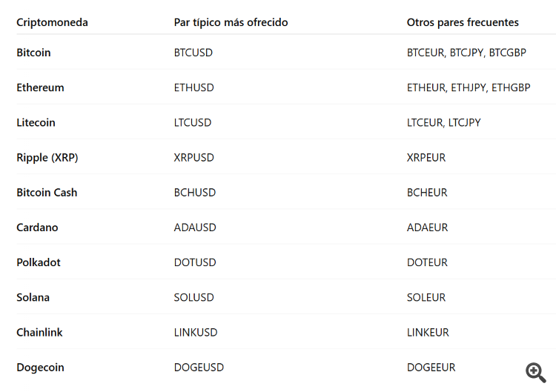Click the LTCEUR, LTCJPY cell
This screenshot has width=556, height=392.
[443, 122]
